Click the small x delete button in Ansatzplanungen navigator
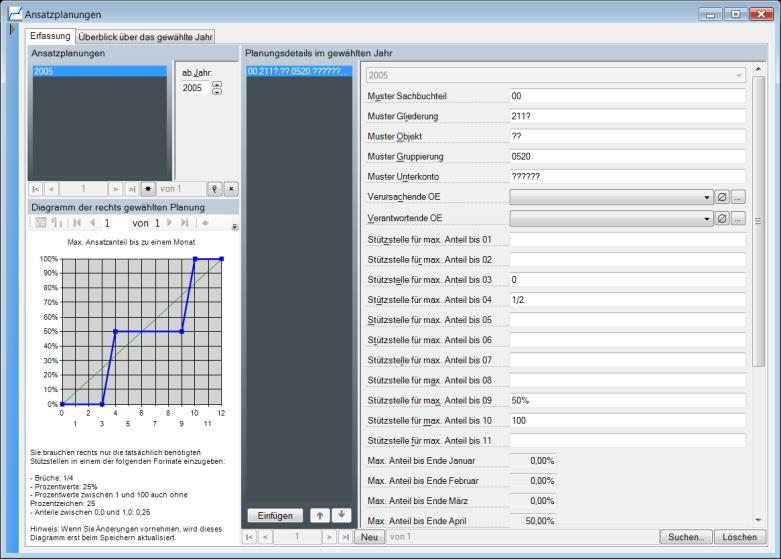This screenshot has height=559, width=781. [x=231, y=189]
